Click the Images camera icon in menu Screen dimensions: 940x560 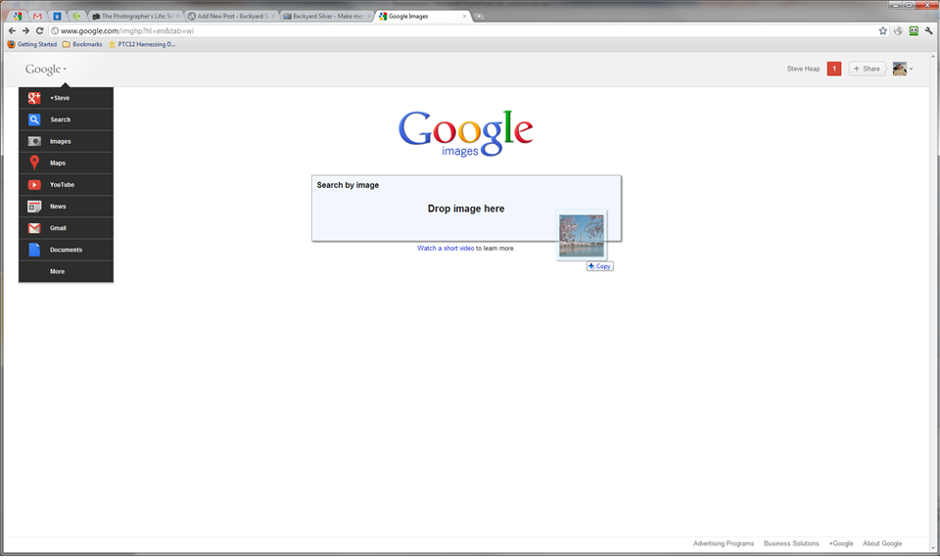tap(34, 142)
